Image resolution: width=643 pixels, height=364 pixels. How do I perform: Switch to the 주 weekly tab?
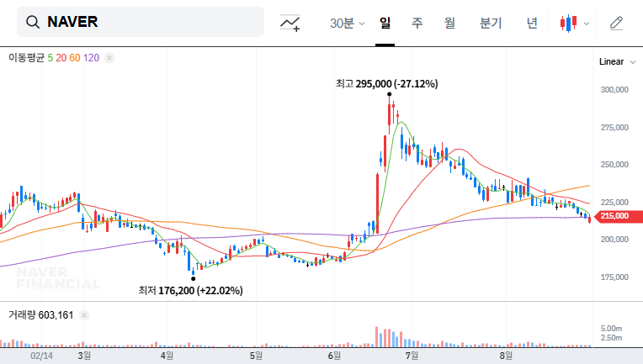point(417,23)
